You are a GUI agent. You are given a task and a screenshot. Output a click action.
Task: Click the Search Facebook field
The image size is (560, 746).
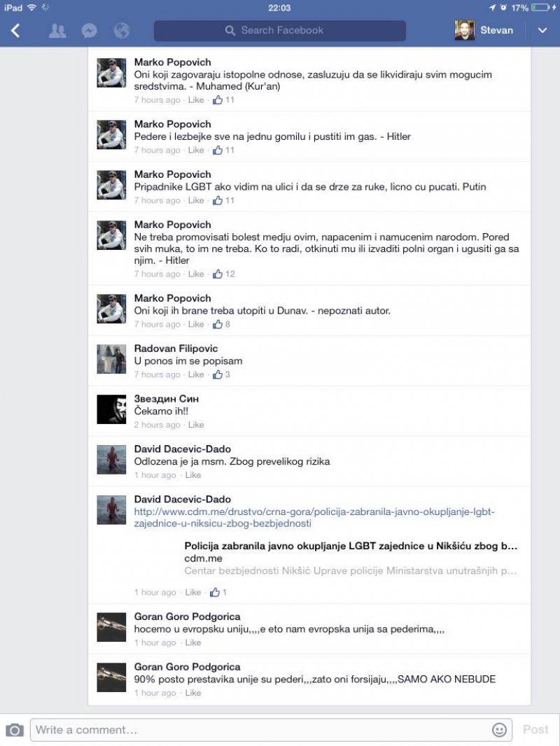280,31
